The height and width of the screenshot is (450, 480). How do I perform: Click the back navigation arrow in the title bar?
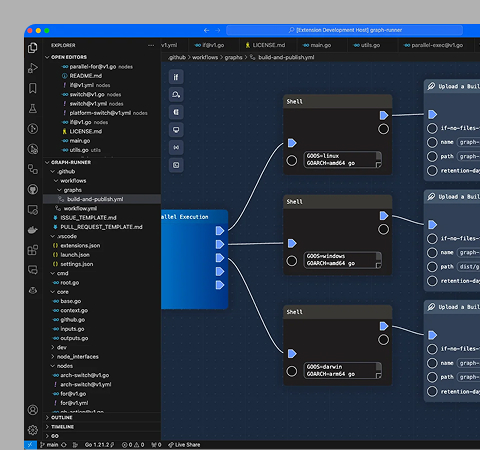(x=206, y=30)
